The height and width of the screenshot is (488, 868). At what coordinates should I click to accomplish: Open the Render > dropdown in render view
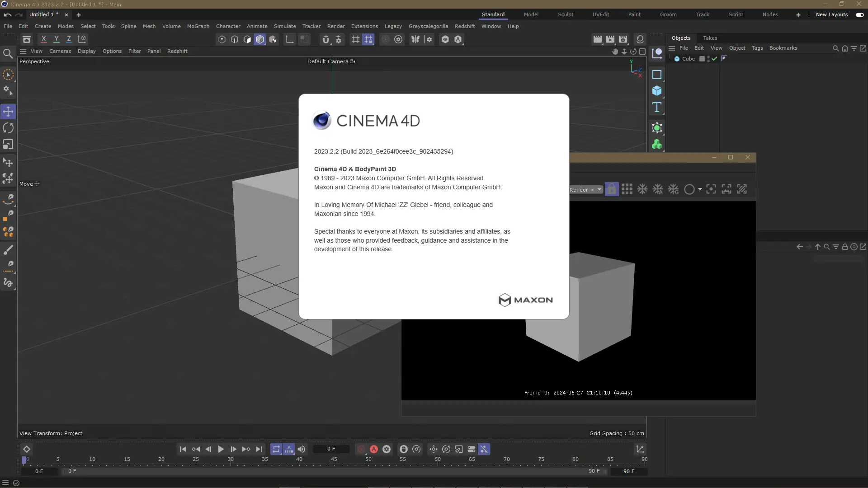[586, 190]
